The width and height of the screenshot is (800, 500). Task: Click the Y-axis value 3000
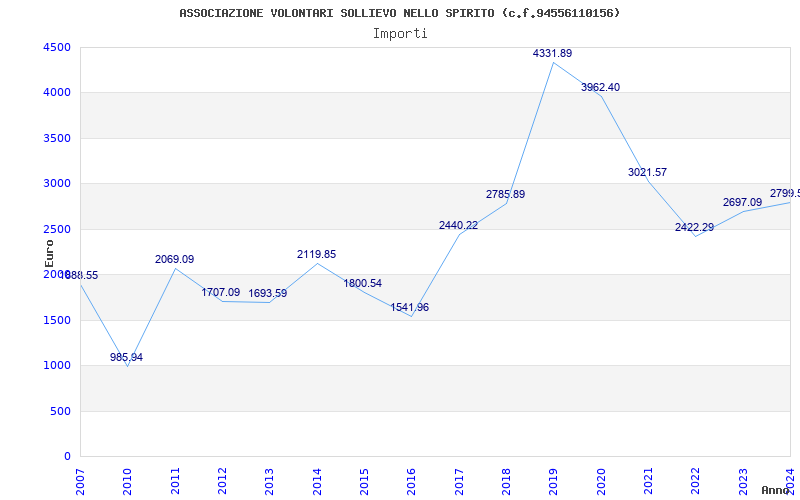57,183
